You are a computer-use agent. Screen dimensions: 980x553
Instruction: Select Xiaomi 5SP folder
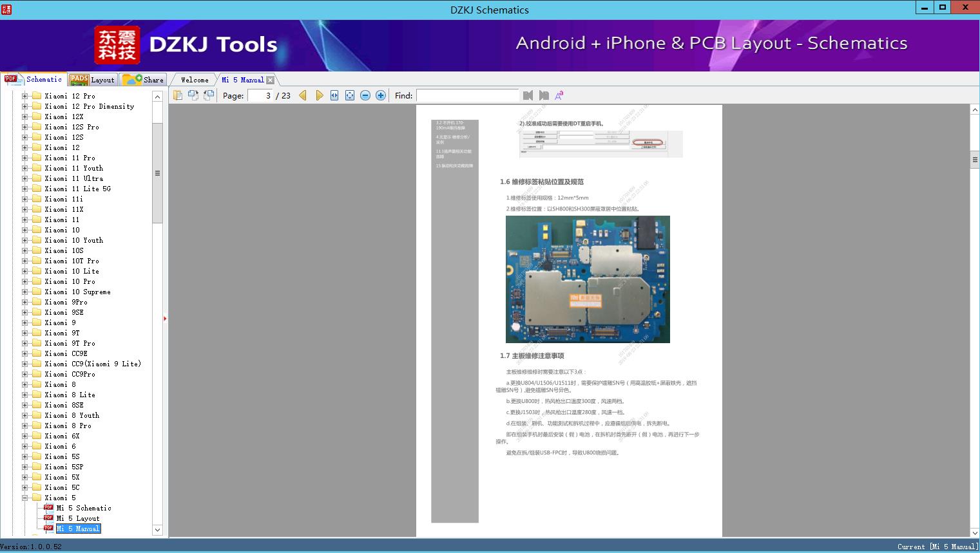pos(64,467)
